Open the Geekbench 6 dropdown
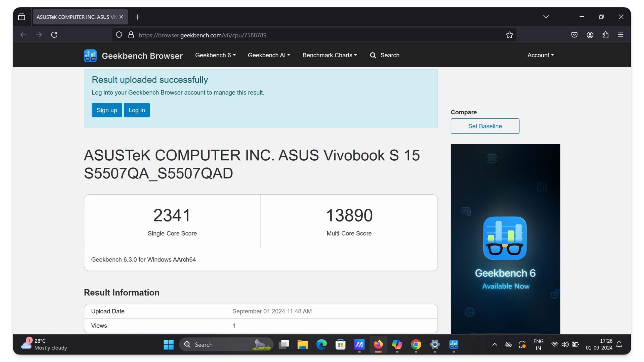Screen dimensions: 644x362 215,55
